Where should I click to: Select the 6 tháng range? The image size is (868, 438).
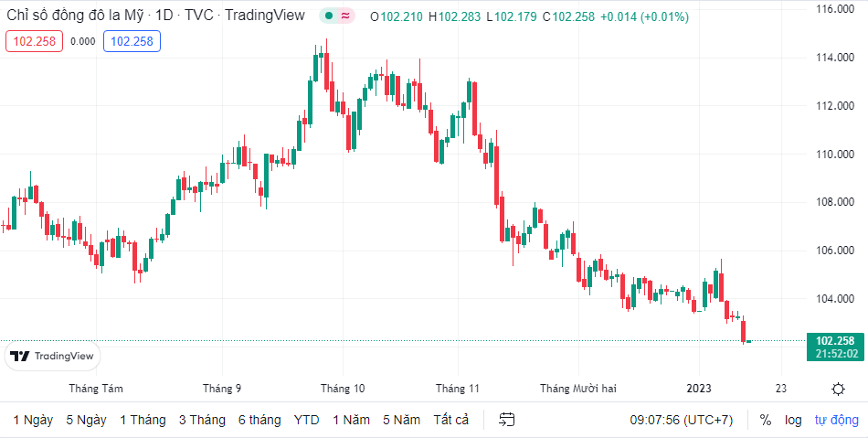point(259,420)
